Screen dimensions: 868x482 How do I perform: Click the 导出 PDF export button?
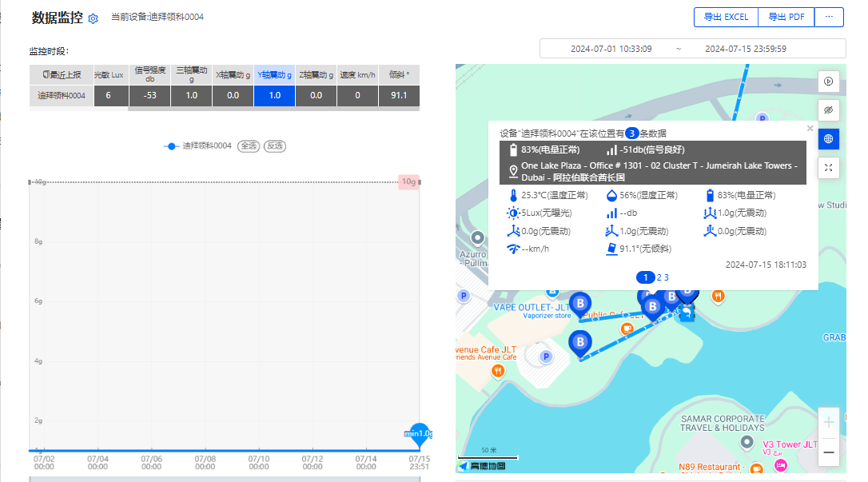(786, 16)
